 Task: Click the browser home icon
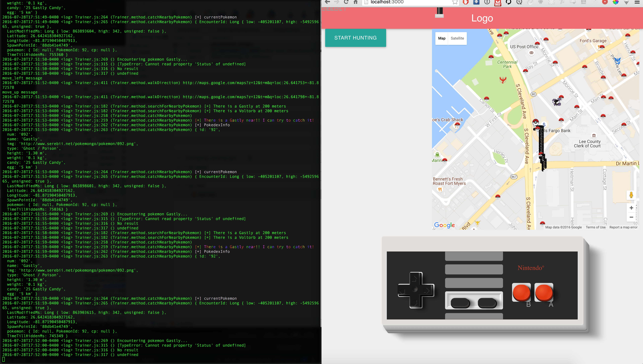click(x=355, y=2)
